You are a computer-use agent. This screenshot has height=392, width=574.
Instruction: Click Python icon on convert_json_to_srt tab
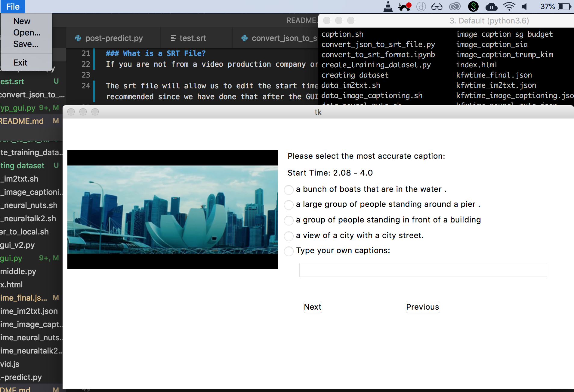coord(245,38)
